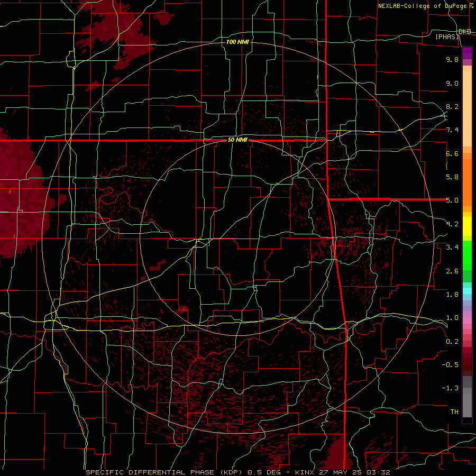
Task: Click the -1.3 value on the color scale
Action: (450, 388)
